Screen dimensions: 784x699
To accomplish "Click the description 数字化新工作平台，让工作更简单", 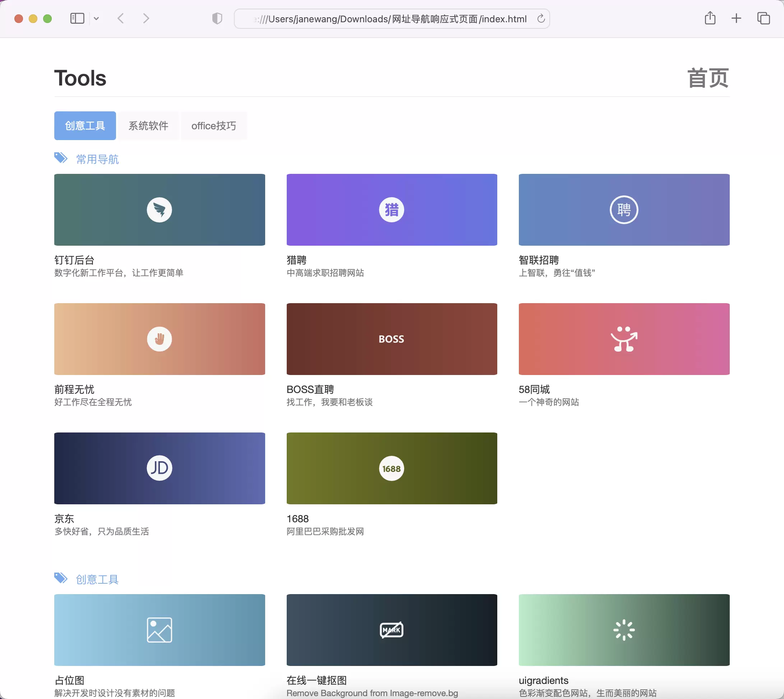I will pyautogui.click(x=119, y=273).
